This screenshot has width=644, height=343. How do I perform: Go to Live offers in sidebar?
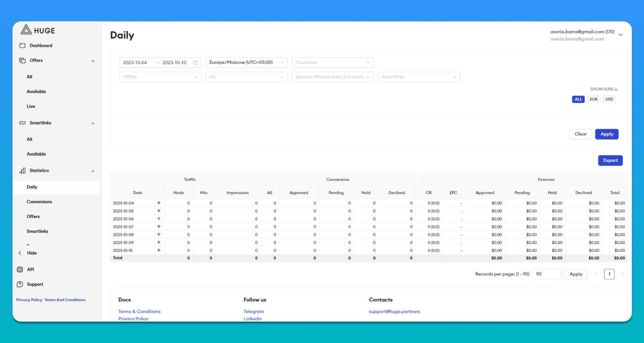click(31, 106)
